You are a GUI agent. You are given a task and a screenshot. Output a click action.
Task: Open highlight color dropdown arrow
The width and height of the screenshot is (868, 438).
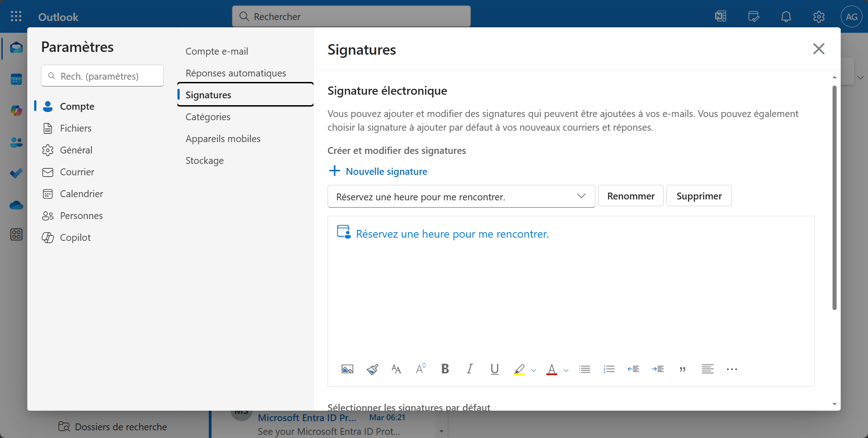[x=533, y=370]
